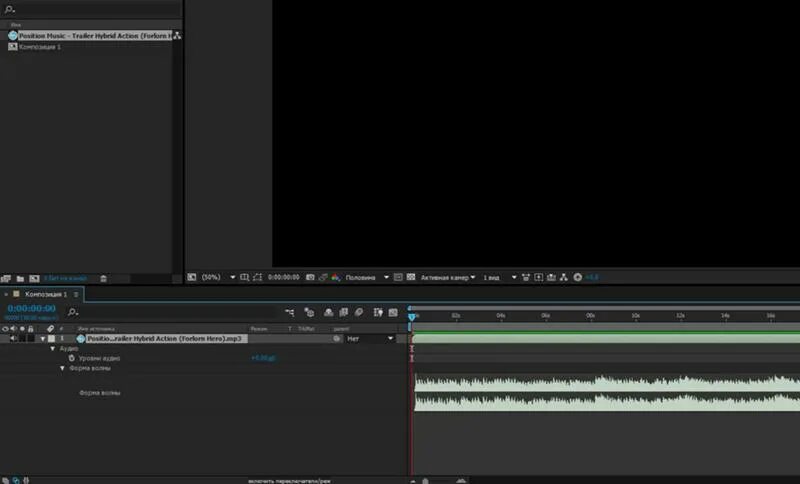Open the composition mini-flowchart icon
Image resolution: width=800 pixels, height=484 pixels.
pos(290,312)
